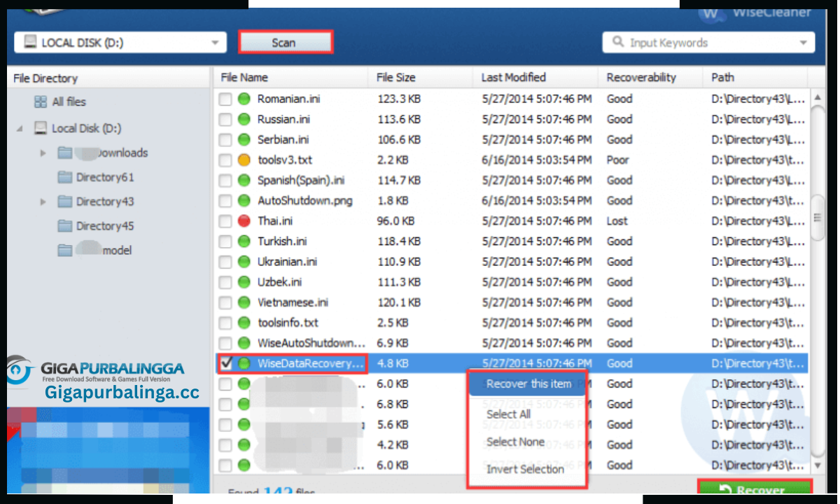Select Directory45 in the file directory tree
Viewport: 840px width, 504px height.
[x=105, y=226]
